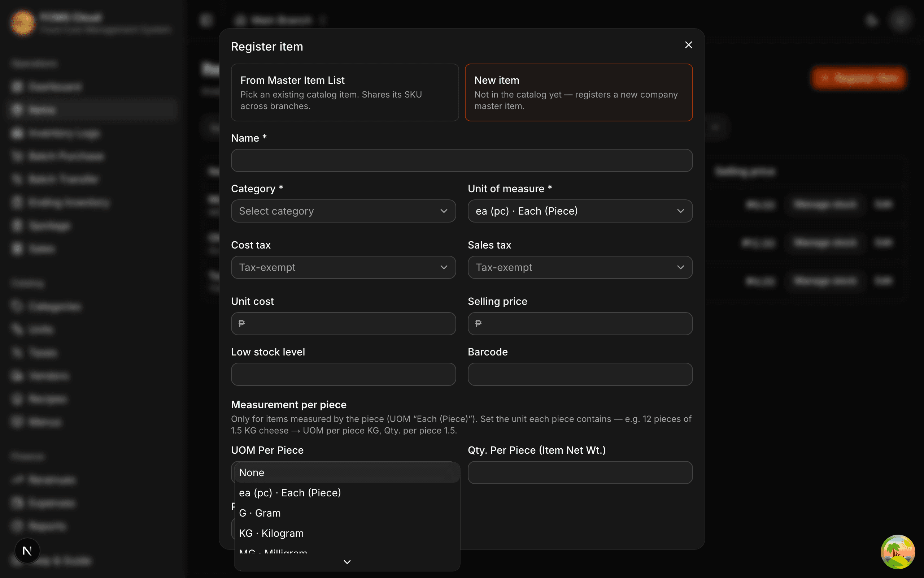
Task: Click the Unit of measure chevron arrow
Action: click(x=680, y=211)
